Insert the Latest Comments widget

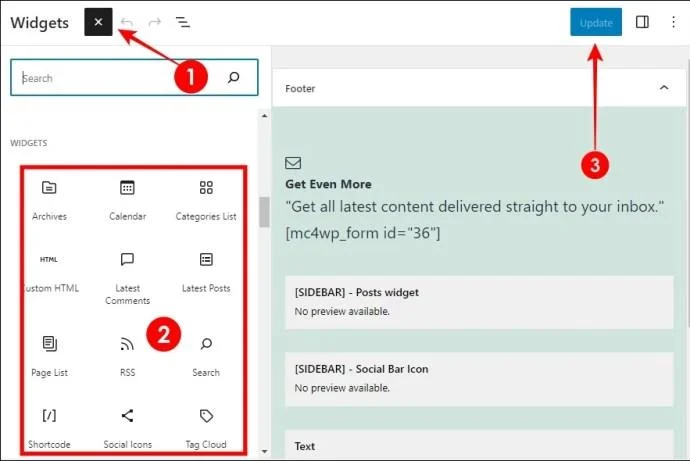pyautogui.click(x=127, y=278)
